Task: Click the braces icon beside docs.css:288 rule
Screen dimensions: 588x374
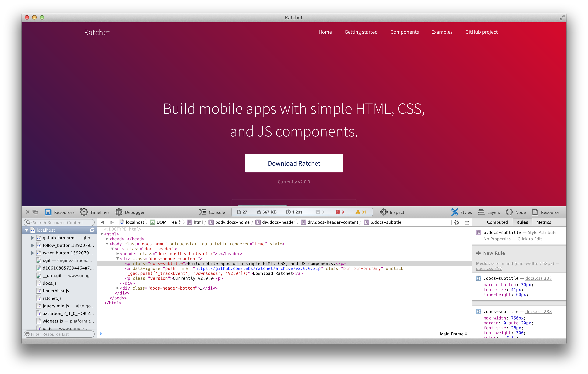Action: 479,312
